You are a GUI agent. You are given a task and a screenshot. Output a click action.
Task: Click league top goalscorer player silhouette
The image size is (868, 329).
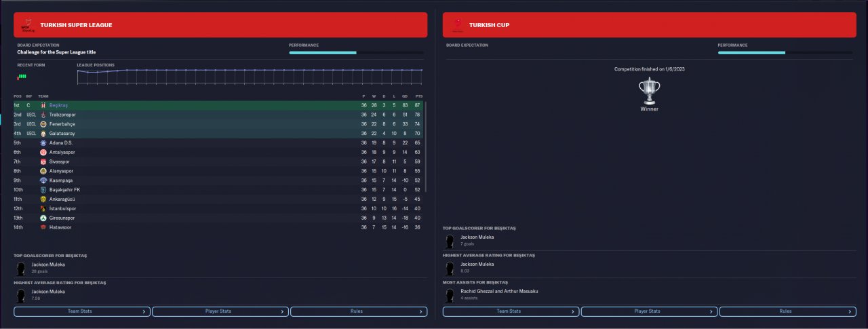point(21,268)
